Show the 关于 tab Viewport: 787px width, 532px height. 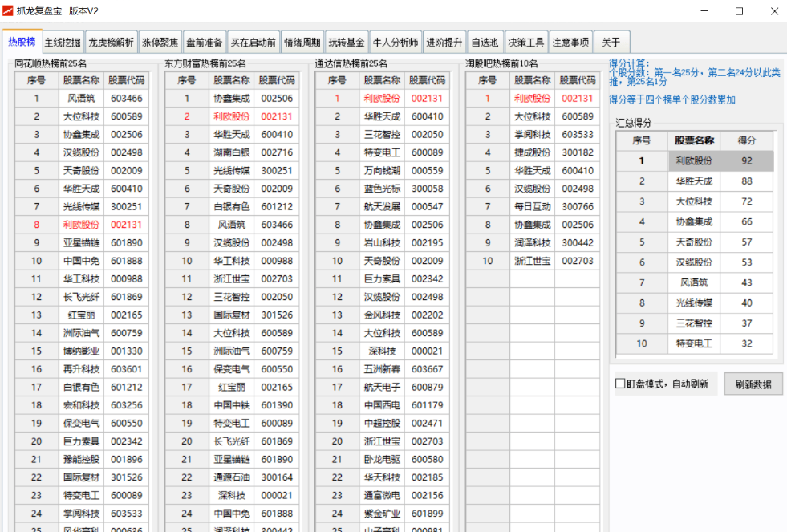(x=611, y=43)
